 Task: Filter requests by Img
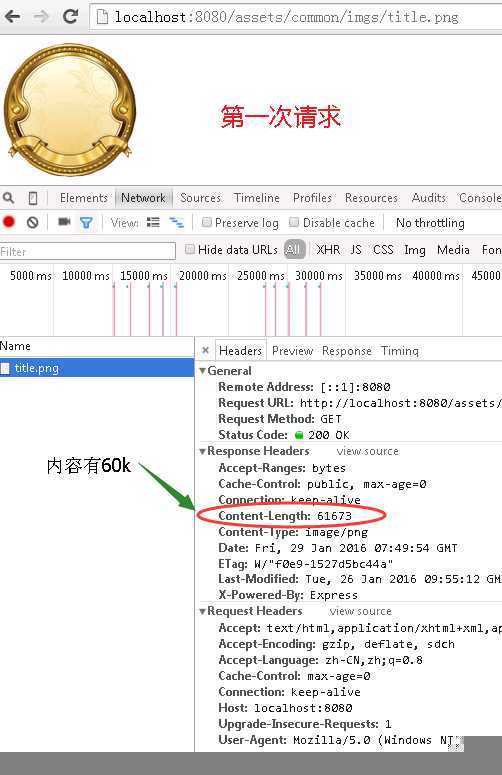pos(415,250)
